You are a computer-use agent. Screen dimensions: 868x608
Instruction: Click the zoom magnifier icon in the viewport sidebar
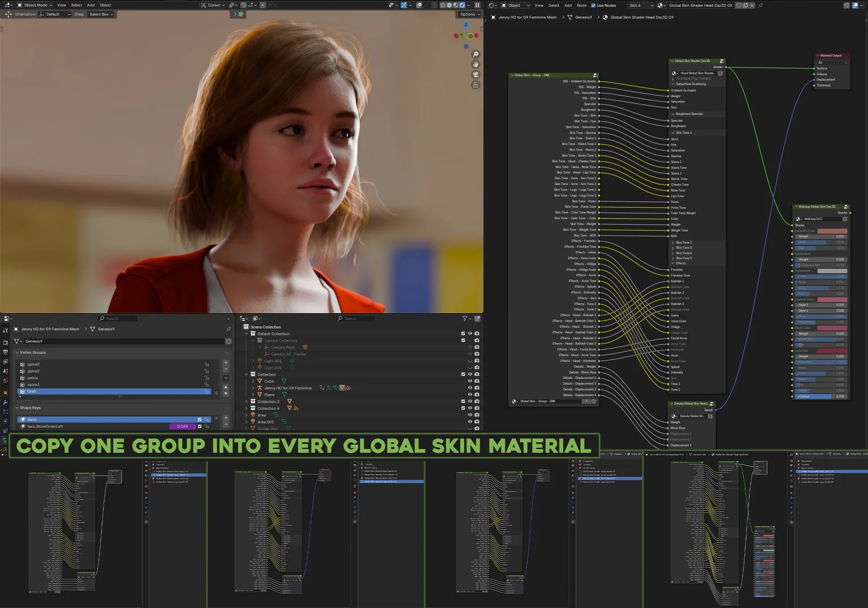[x=475, y=54]
